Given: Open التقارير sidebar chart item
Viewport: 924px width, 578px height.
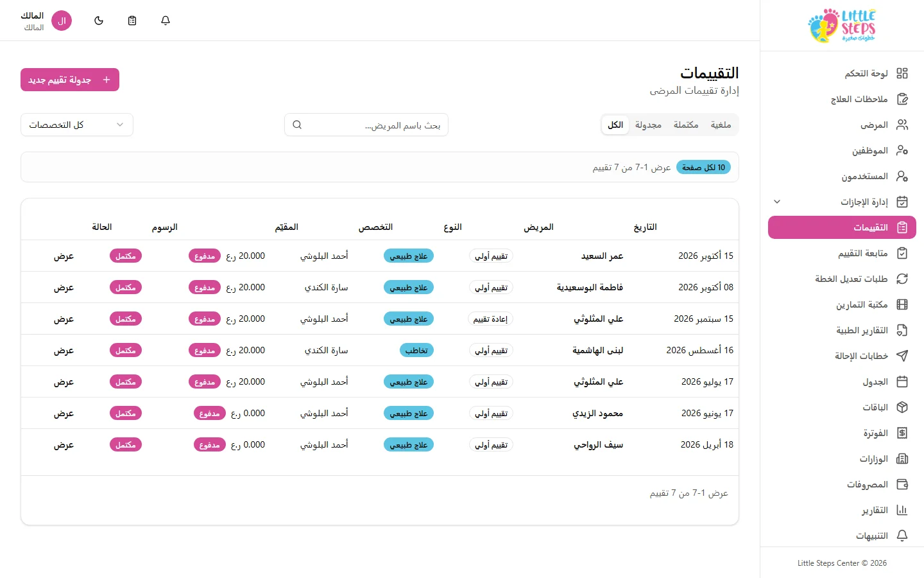Looking at the screenshot, I should [842, 510].
